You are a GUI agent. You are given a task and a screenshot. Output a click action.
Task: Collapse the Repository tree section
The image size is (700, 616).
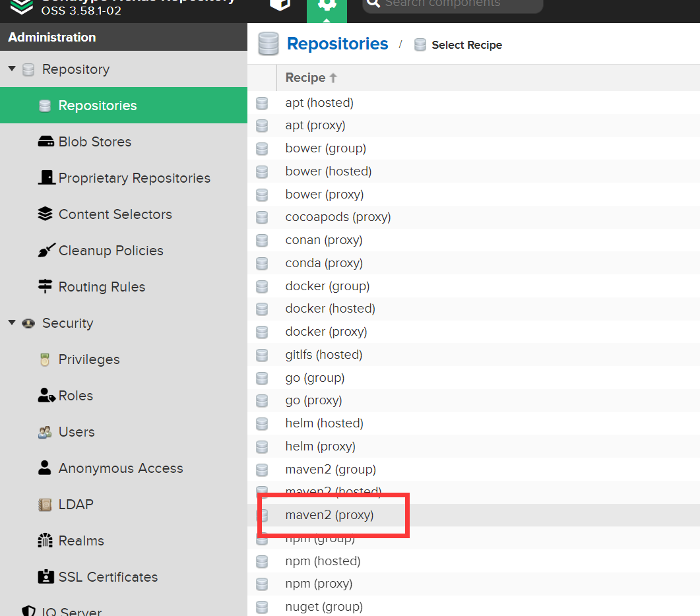click(x=12, y=69)
